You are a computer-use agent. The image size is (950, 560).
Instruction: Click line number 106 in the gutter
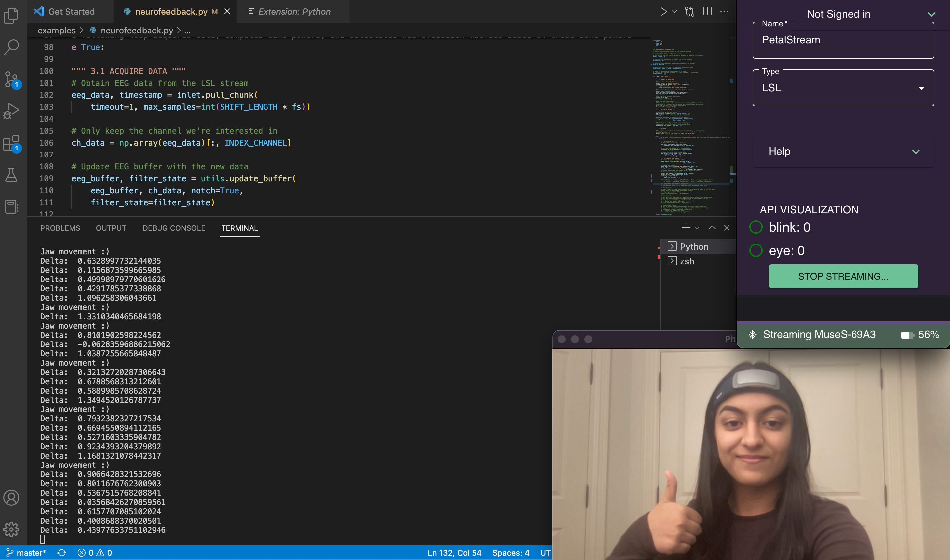[x=46, y=143]
